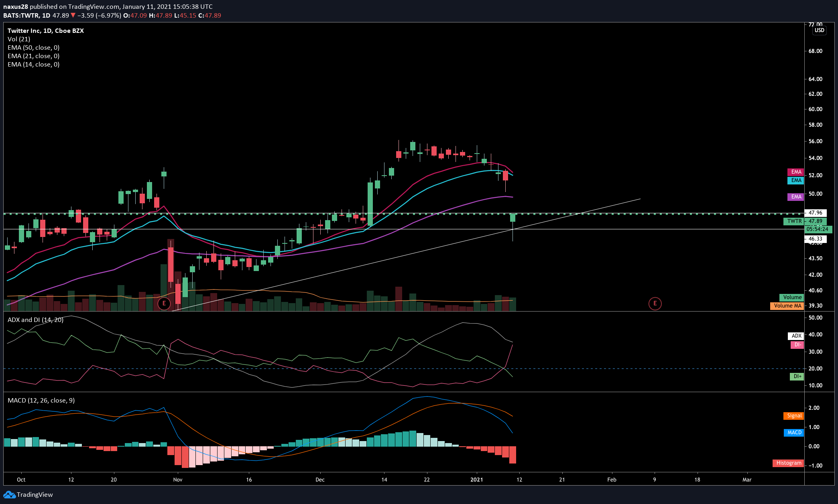Image resolution: width=838 pixels, height=504 pixels.
Task: Click the MACD blue label tag
Action: pos(794,433)
